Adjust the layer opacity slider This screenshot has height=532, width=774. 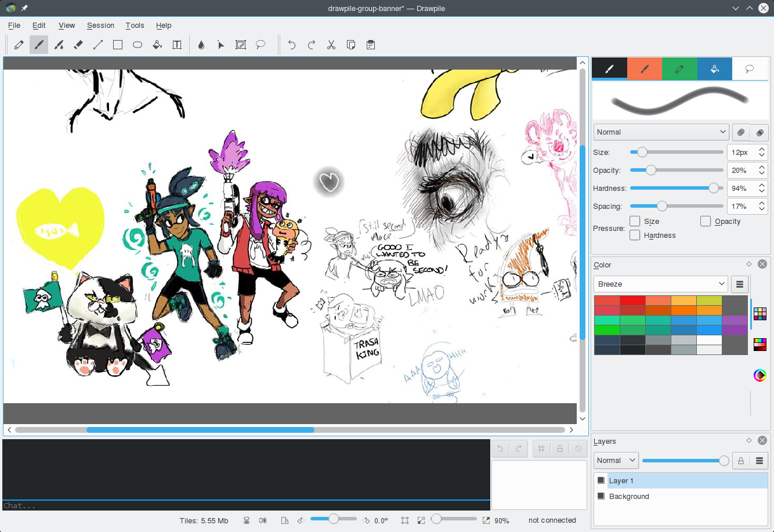(685, 461)
